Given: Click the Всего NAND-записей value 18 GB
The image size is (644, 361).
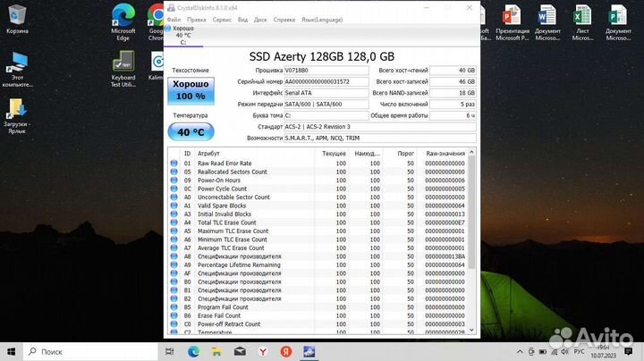Looking at the screenshot, I should 453,93.
